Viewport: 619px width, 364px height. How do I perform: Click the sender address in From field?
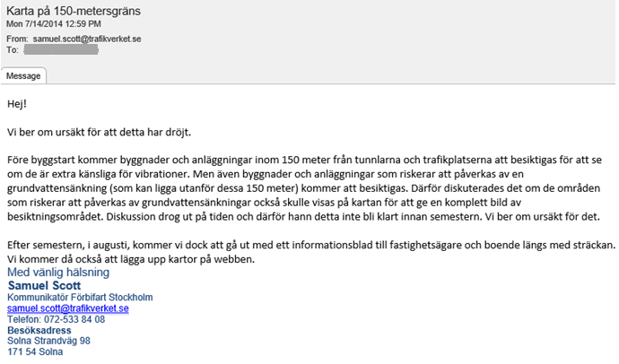87,39
